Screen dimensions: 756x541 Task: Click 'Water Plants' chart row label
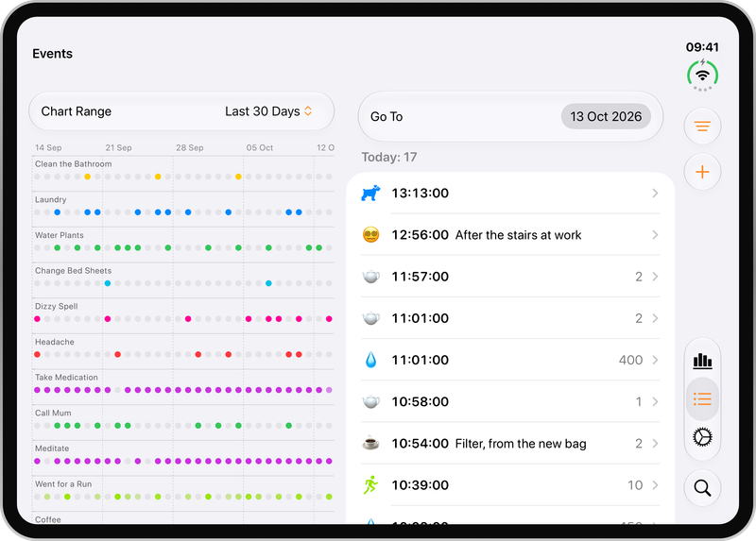click(x=60, y=235)
